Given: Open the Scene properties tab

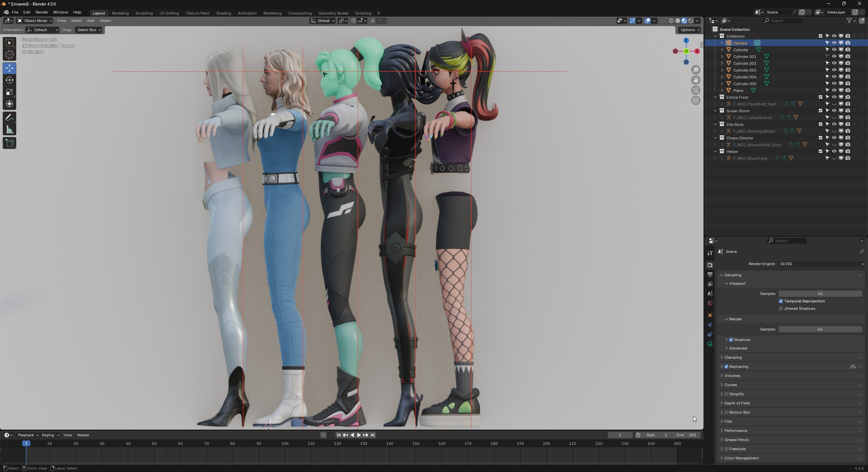Looking at the screenshot, I should click(x=710, y=293).
